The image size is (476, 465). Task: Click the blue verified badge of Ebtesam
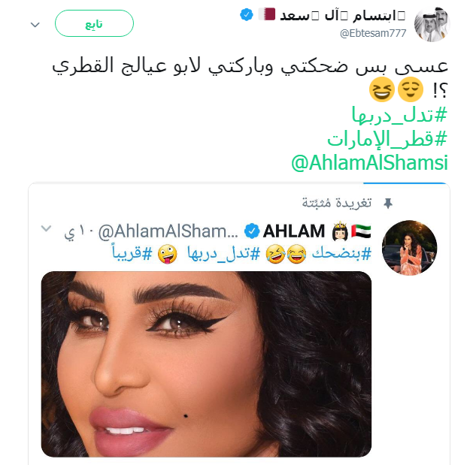pos(247,14)
